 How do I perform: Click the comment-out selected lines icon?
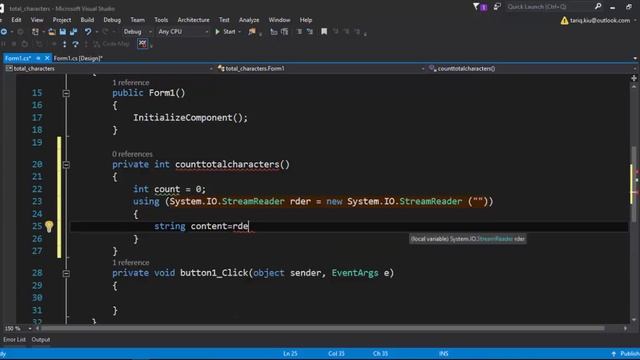coord(299,31)
